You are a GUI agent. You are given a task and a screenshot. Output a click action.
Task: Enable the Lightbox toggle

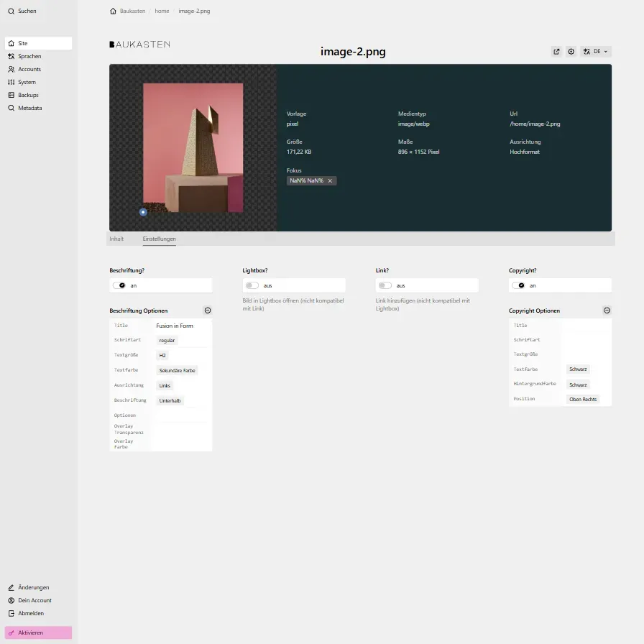tap(252, 285)
